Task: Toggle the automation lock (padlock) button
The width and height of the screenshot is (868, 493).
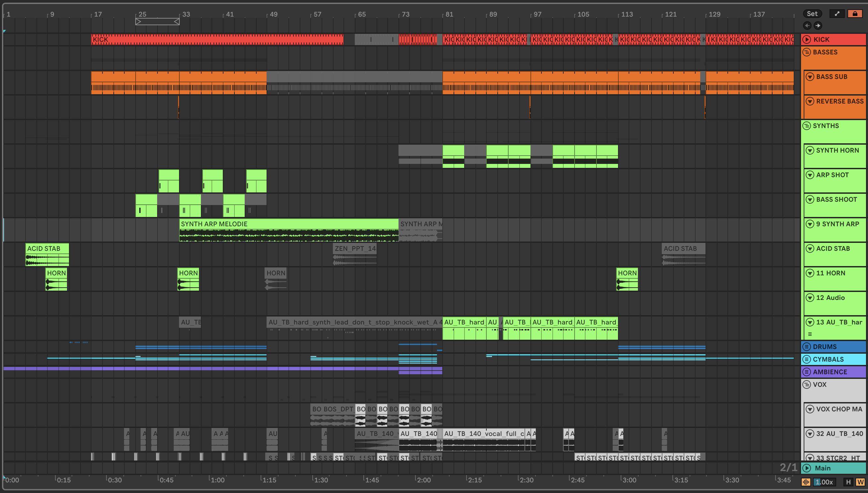Action: coord(855,14)
